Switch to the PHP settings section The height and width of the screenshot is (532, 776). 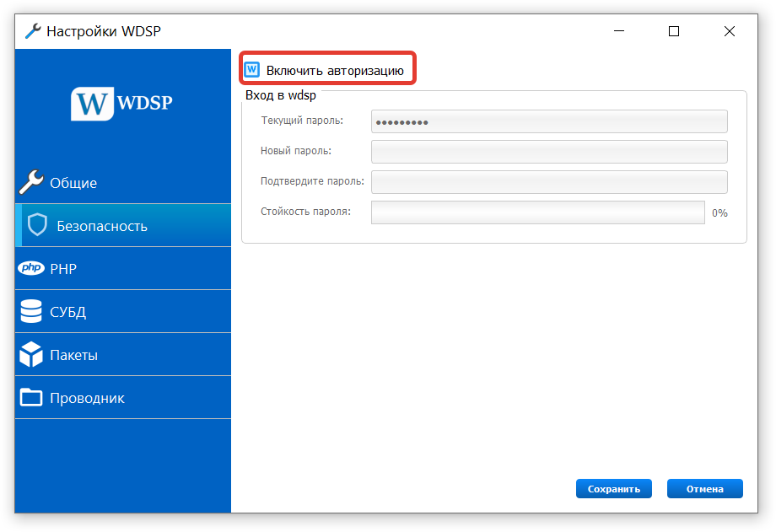click(123, 268)
